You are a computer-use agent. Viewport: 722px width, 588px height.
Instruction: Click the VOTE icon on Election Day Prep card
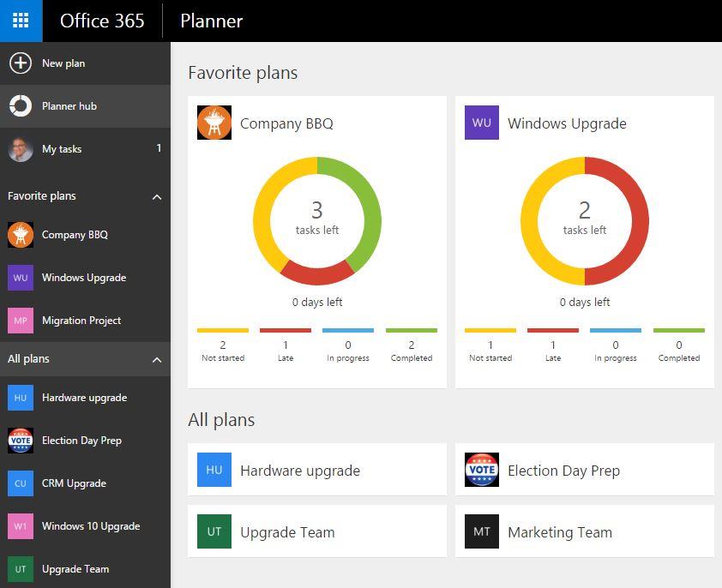[x=482, y=470]
